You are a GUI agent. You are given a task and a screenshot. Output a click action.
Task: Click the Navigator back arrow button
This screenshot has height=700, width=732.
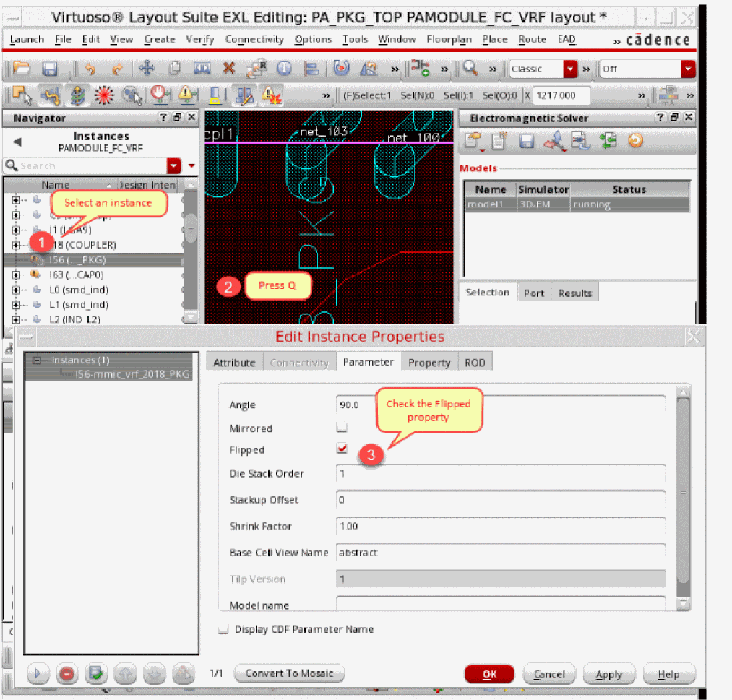click(x=18, y=142)
